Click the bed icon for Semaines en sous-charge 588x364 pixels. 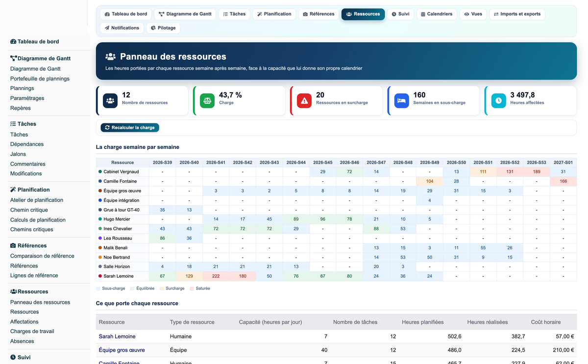pyautogui.click(x=401, y=101)
